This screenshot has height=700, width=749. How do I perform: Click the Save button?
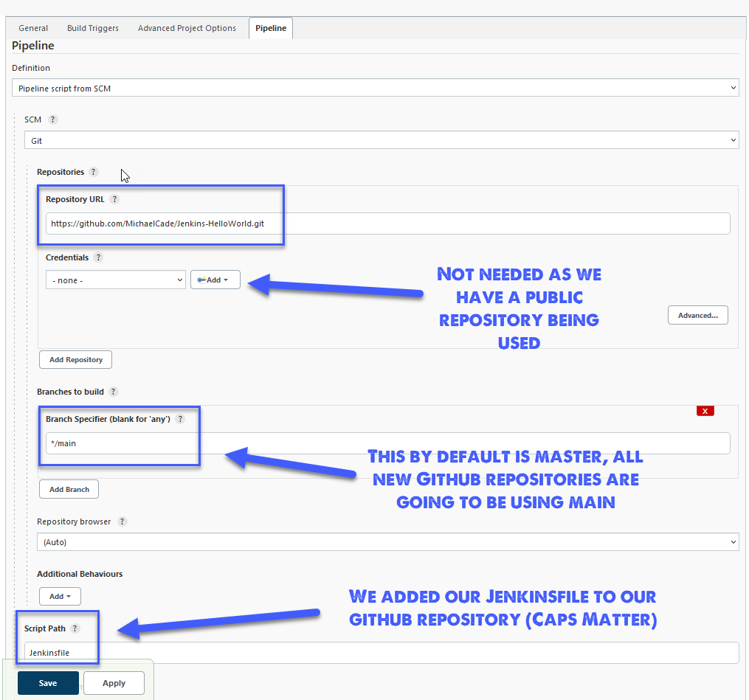[48, 683]
